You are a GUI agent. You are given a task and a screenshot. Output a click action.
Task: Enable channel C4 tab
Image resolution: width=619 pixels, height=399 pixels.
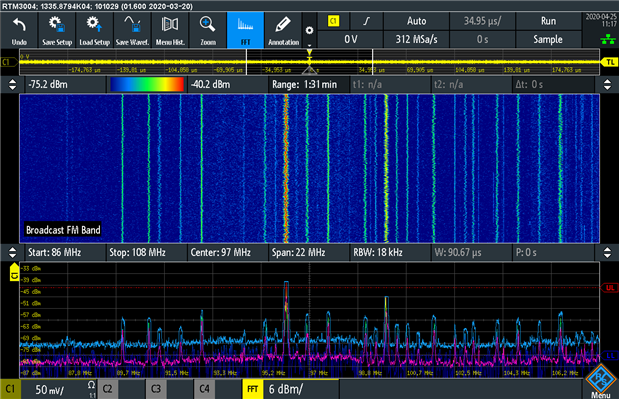(204, 389)
